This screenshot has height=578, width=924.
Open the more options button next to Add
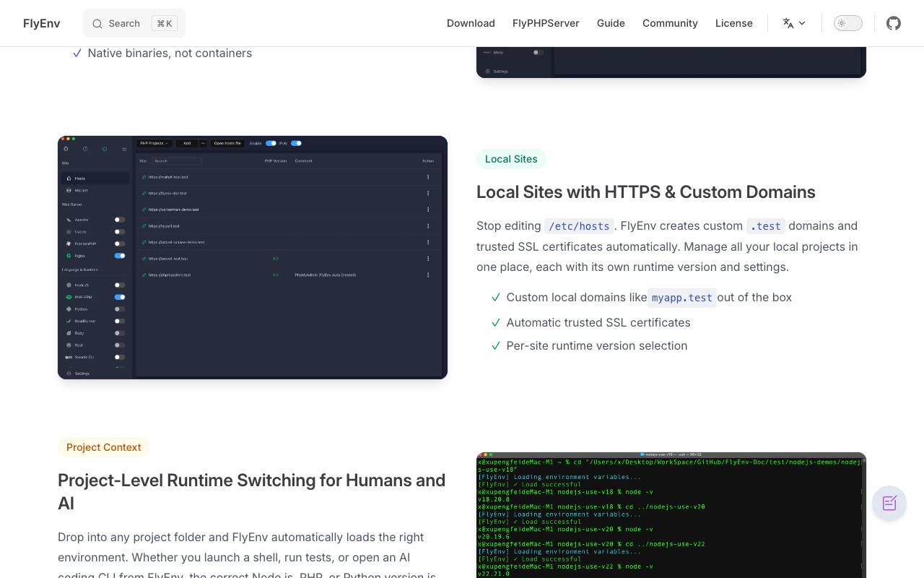(x=203, y=143)
